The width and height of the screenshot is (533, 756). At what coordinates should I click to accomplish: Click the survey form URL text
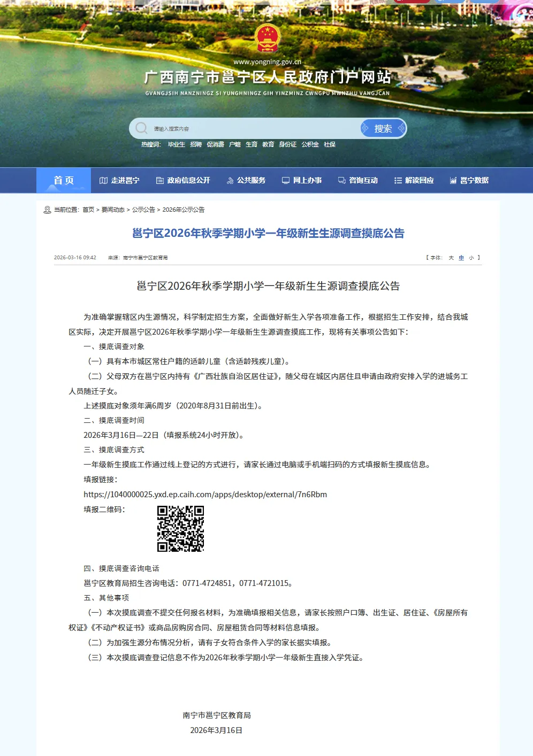click(205, 495)
